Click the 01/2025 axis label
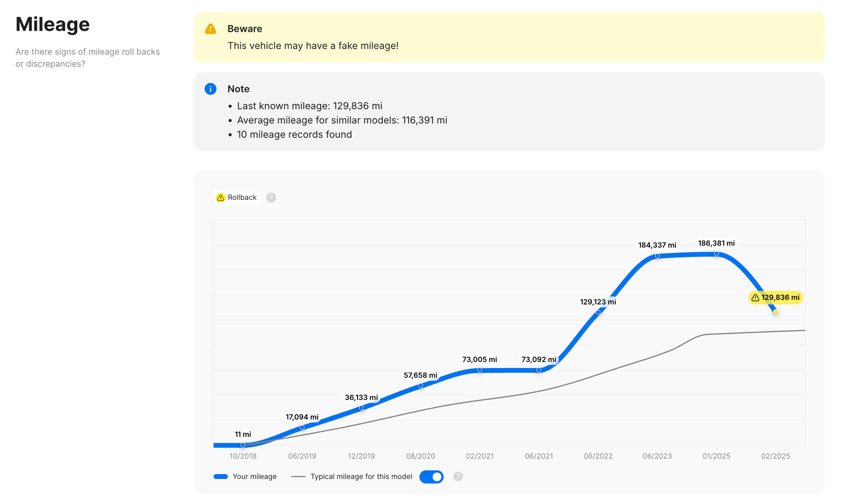 click(716, 456)
